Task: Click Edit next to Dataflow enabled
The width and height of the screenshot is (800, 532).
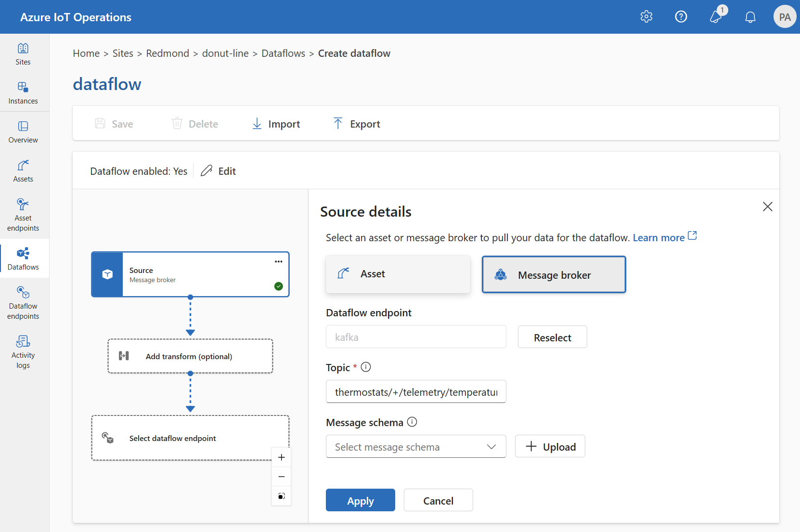Action: pos(219,171)
